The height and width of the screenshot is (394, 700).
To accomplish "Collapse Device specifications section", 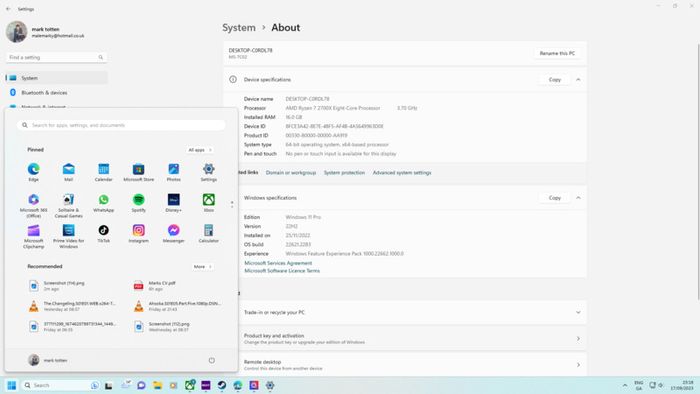I will [578, 79].
